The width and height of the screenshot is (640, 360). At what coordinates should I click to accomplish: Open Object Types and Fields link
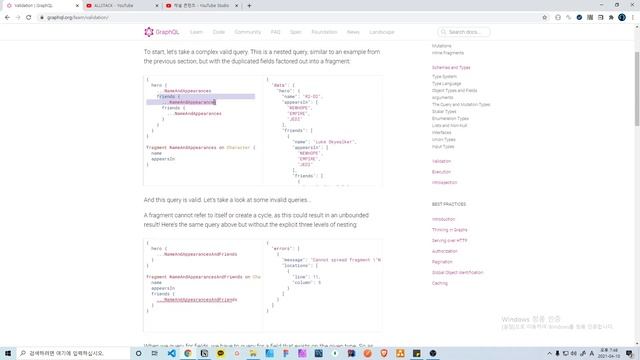(454, 90)
